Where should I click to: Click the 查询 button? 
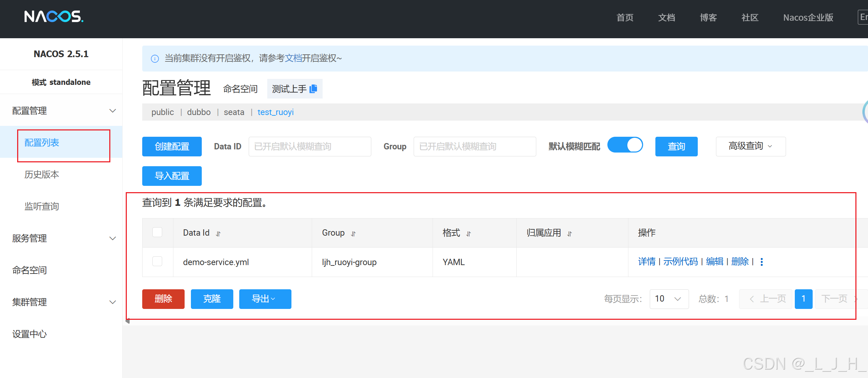tap(676, 147)
